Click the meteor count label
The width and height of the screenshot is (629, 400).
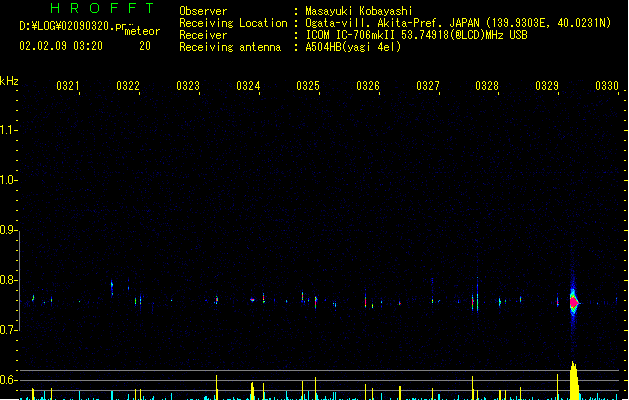142,31
